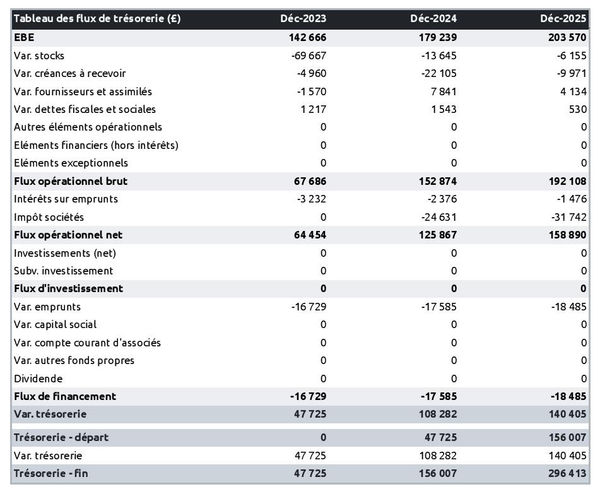Select the Déc-2024 column header
This screenshot has height=494, width=600.
tap(434, 19)
